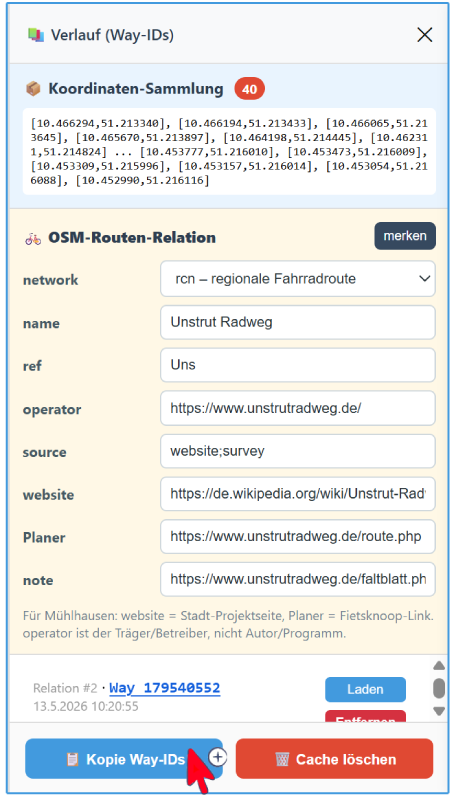Click the Relation #2 label
456x800 pixels.
point(65,688)
